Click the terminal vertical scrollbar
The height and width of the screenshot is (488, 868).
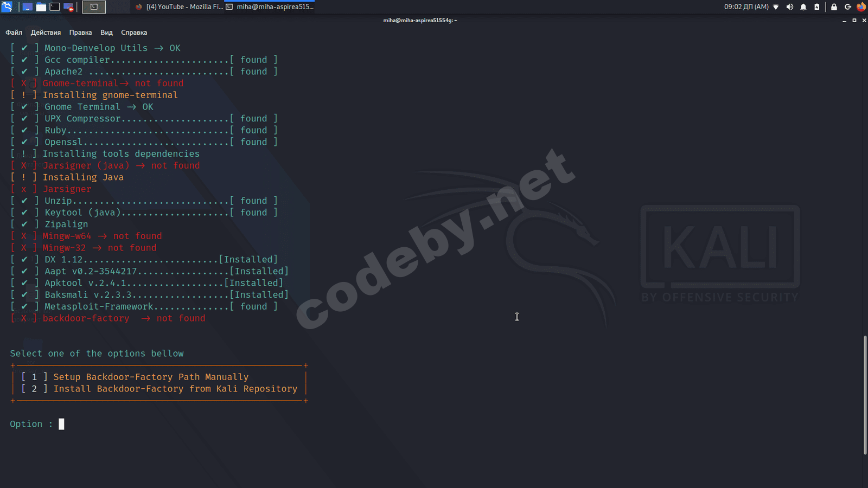click(865, 395)
